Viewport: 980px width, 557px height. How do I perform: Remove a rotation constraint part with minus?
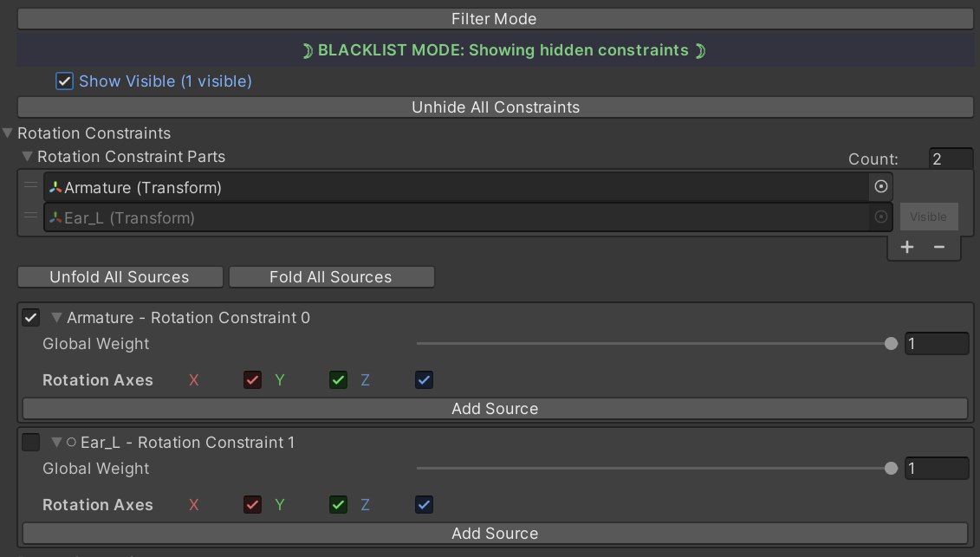[x=938, y=247]
